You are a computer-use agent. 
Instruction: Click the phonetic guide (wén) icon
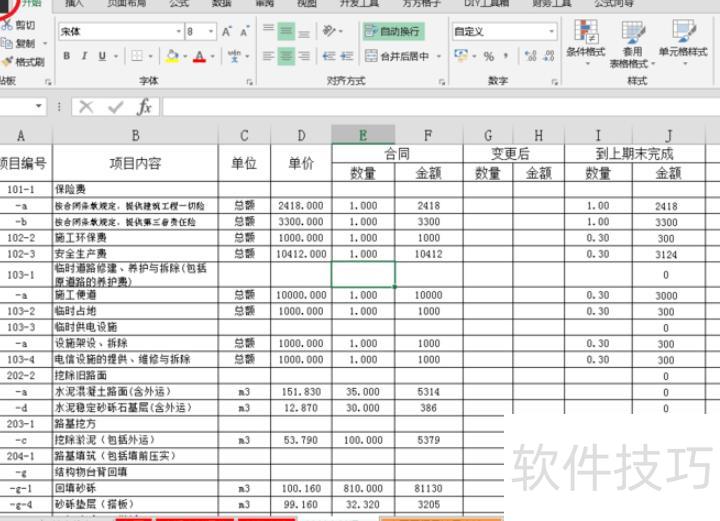pyautogui.click(x=234, y=56)
